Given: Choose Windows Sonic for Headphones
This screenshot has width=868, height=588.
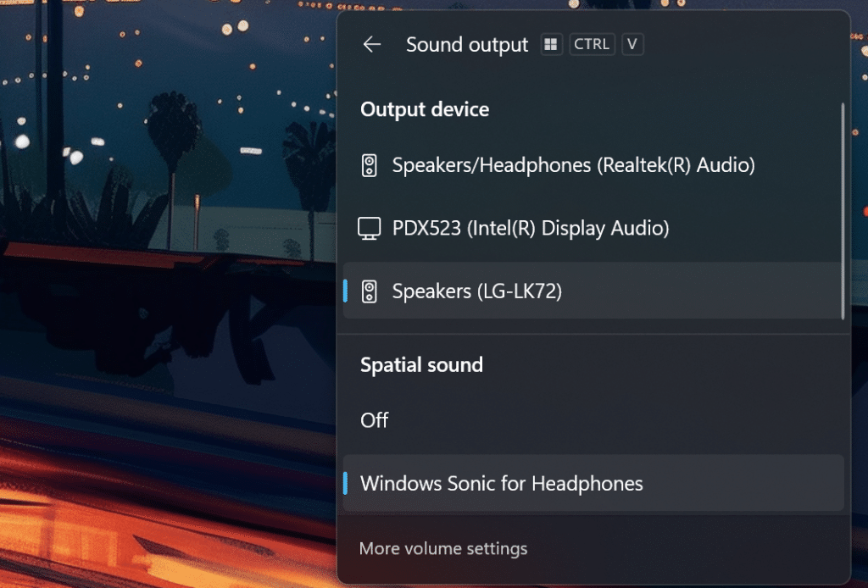Looking at the screenshot, I should [593, 484].
